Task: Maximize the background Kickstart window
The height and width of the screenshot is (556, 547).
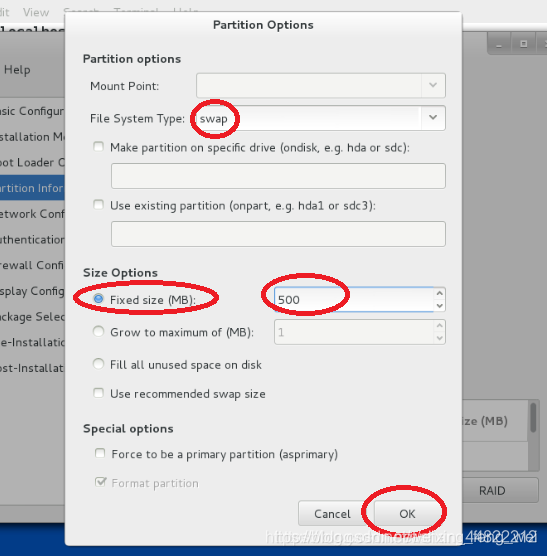Action: 523,44
